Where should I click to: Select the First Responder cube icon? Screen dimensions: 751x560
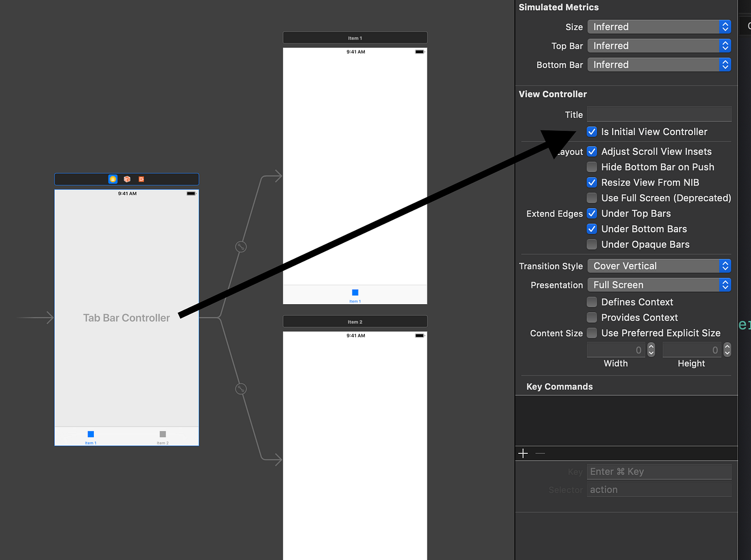pos(127,179)
